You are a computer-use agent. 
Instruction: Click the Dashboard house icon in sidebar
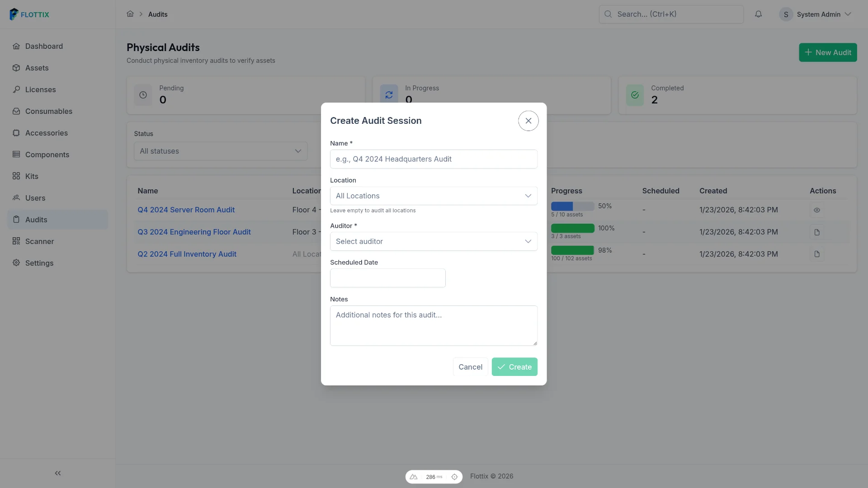tap(16, 46)
